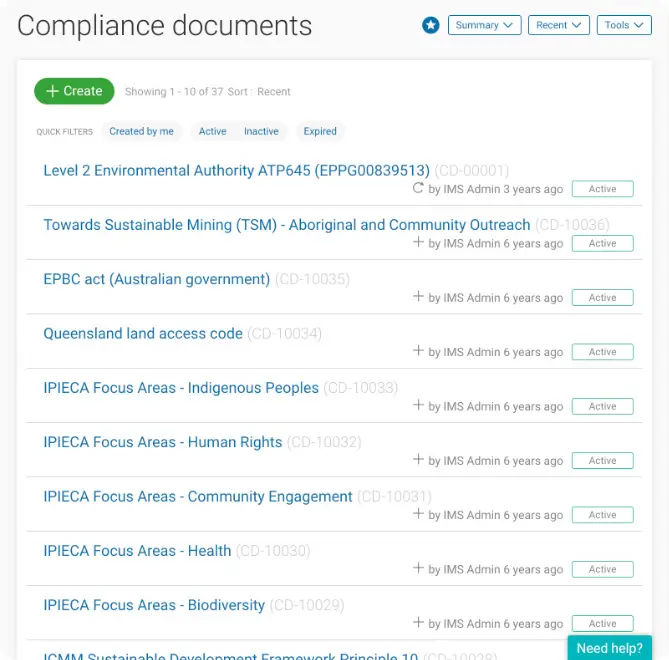The width and height of the screenshot is (669, 660).
Task: Open IPIECA Focus Areas - Health
Action: [137, 550]
